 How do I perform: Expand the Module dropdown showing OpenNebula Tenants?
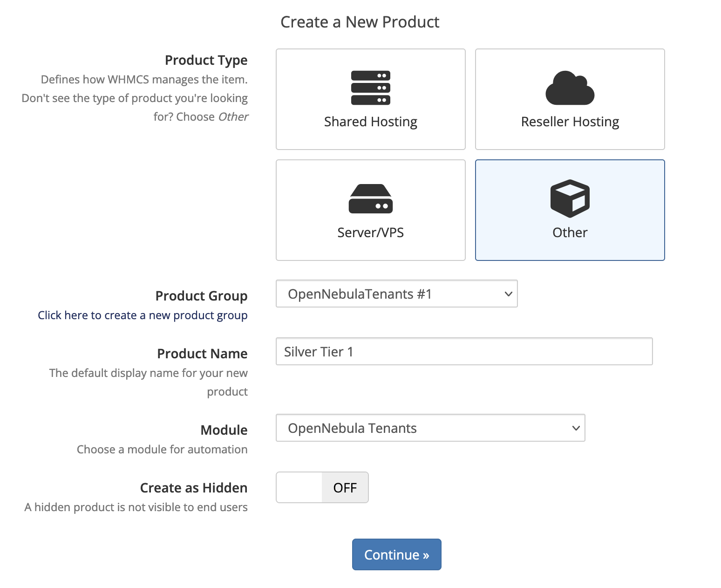(429, 428)
